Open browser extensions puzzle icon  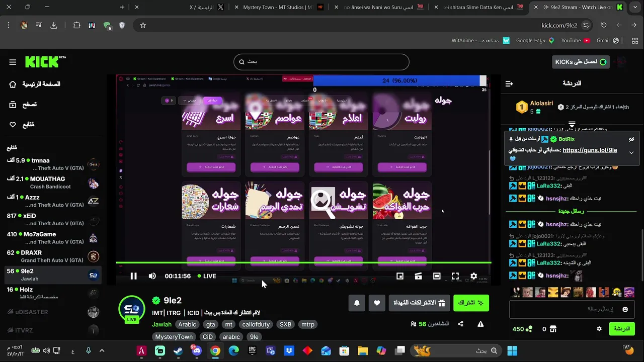coord(76,25)
